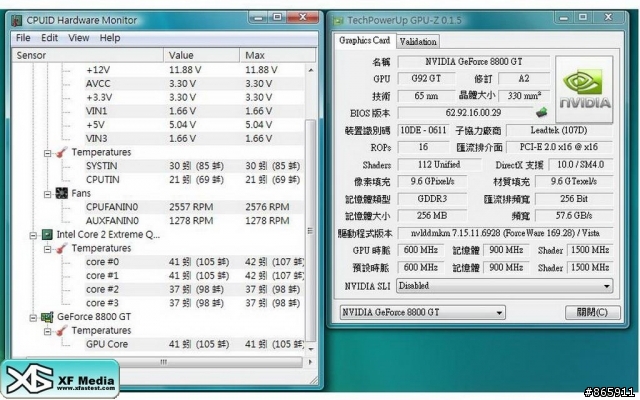640x400 pixels.
Task: Click the BIOS chip save icon in GPU-Z
Action: pos(541,112)
